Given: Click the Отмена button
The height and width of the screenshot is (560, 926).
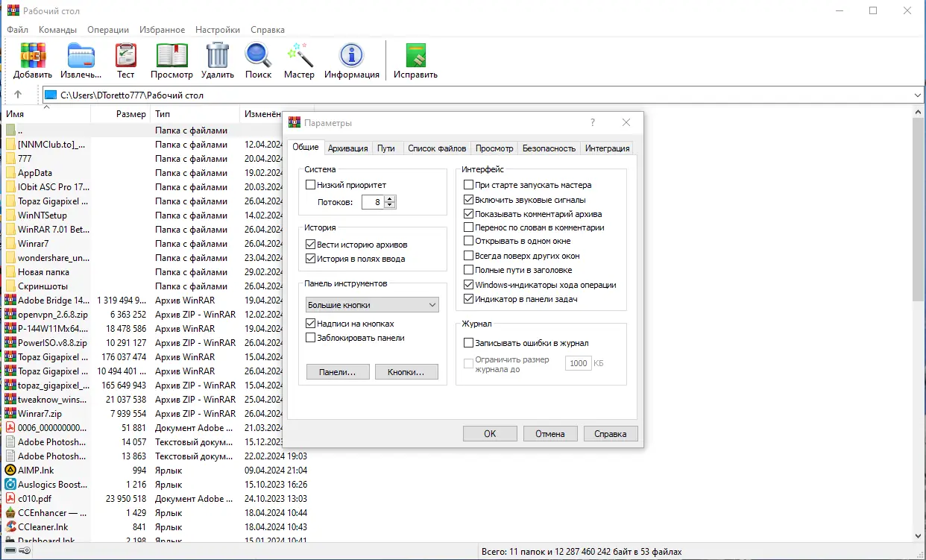Looking at the screenshot, I should 550,434.
